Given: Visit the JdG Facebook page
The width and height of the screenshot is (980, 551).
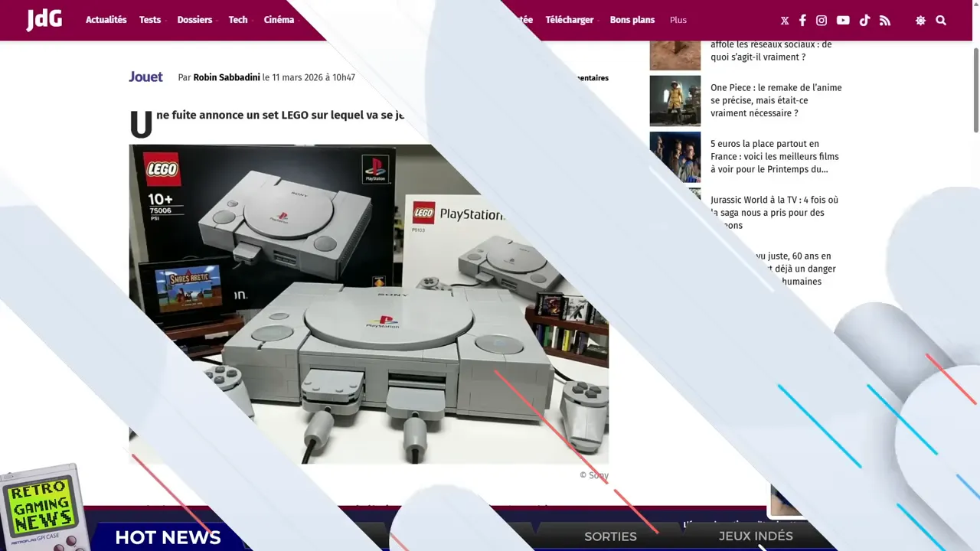Looking at the screenshot, I should coord(802,20).
